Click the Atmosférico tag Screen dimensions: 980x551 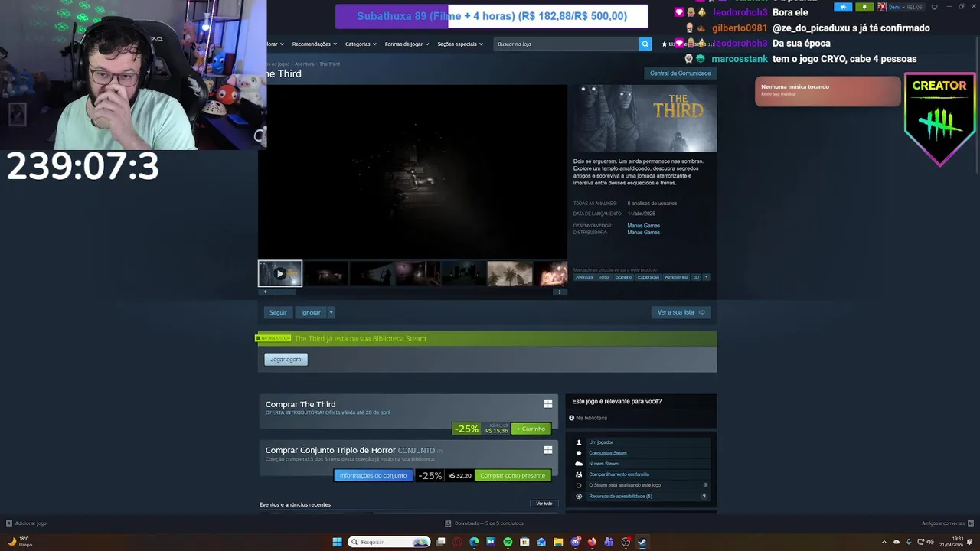pyautogui.click(x=676, y=277)
